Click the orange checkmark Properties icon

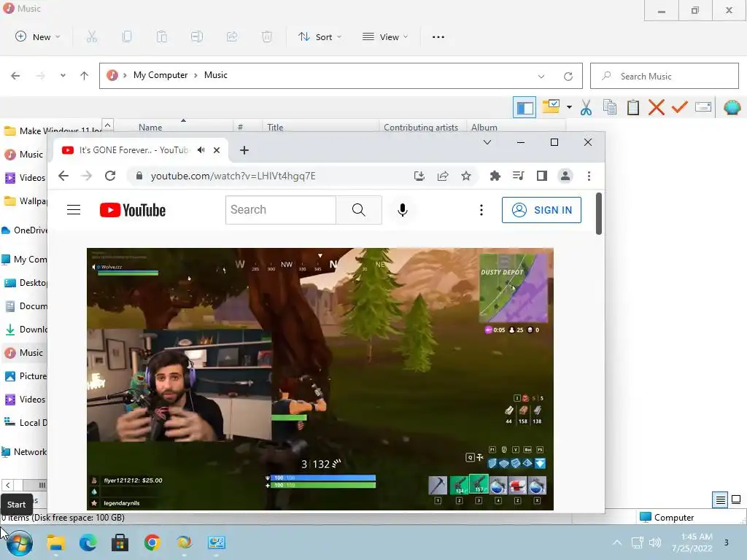(680, 108)
